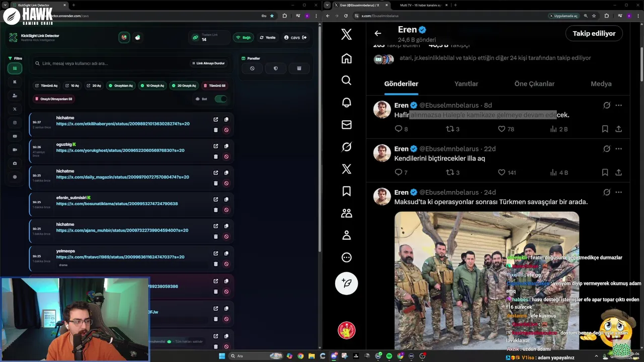Switch to Medya tab
The width and height of the screenshot is (644, 362).
pyautogui.click(x=601, y=84)
